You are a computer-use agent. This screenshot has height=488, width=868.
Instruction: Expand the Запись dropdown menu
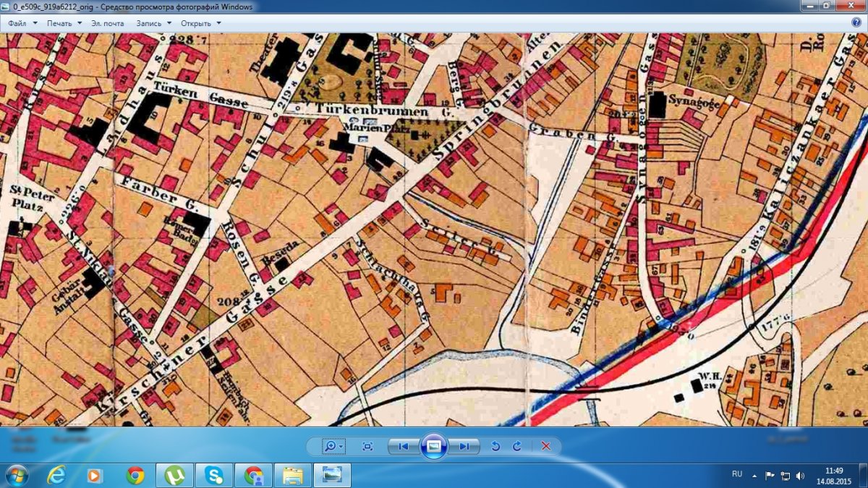[x=155, y=23]
